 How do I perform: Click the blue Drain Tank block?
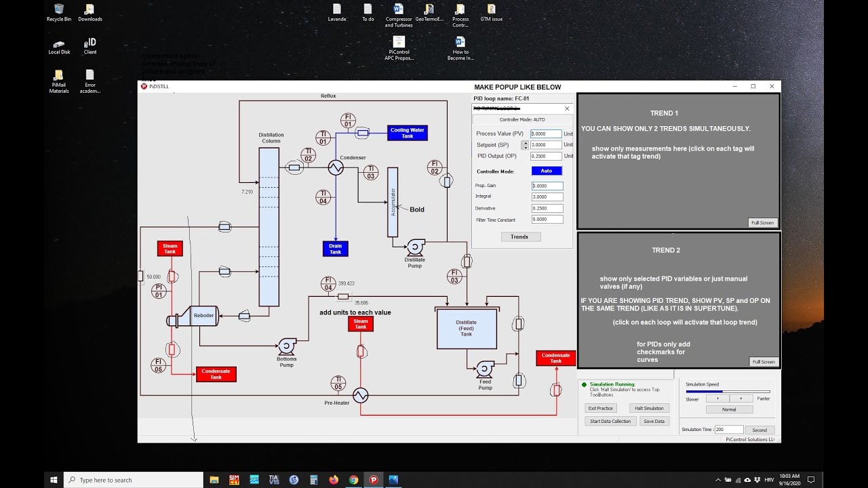(336, 249)
